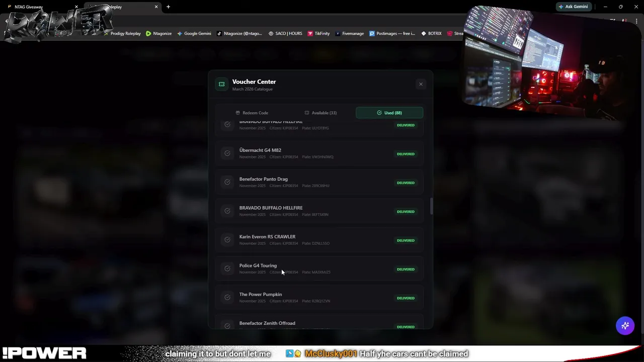
Task: Open the BOTRIX bookmark
Action: [x=431, y=34]
